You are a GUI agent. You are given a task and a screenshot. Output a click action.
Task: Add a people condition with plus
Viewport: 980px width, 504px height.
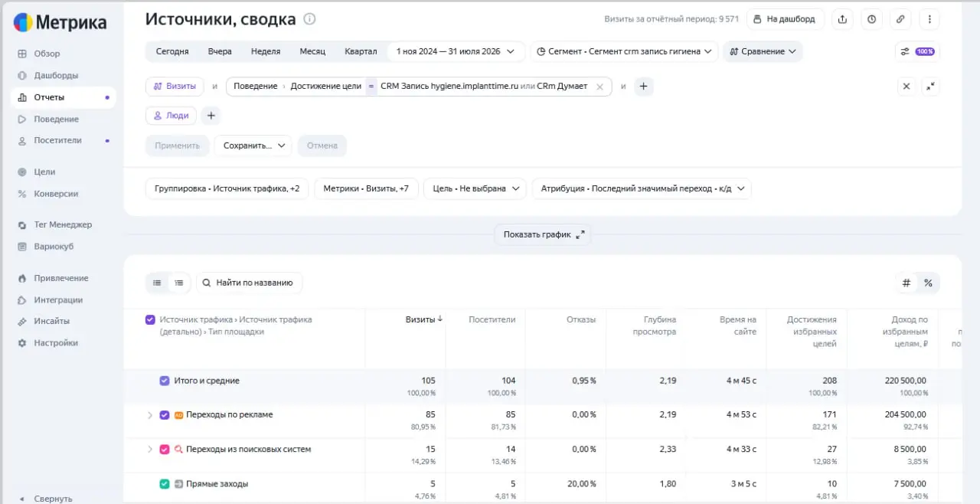211,116
